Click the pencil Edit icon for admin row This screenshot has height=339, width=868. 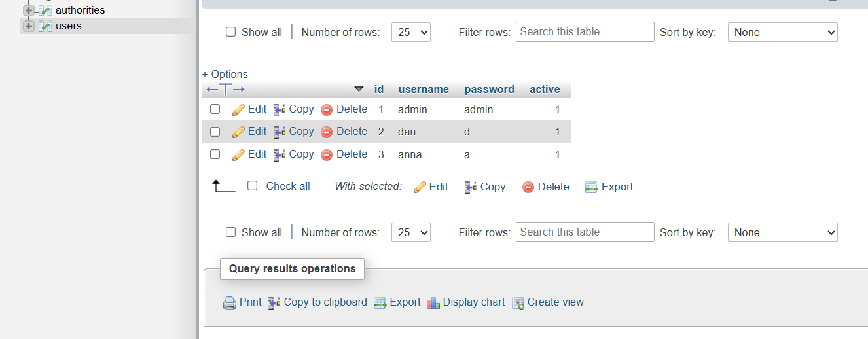pyautogui.click(x=238, y=110)
